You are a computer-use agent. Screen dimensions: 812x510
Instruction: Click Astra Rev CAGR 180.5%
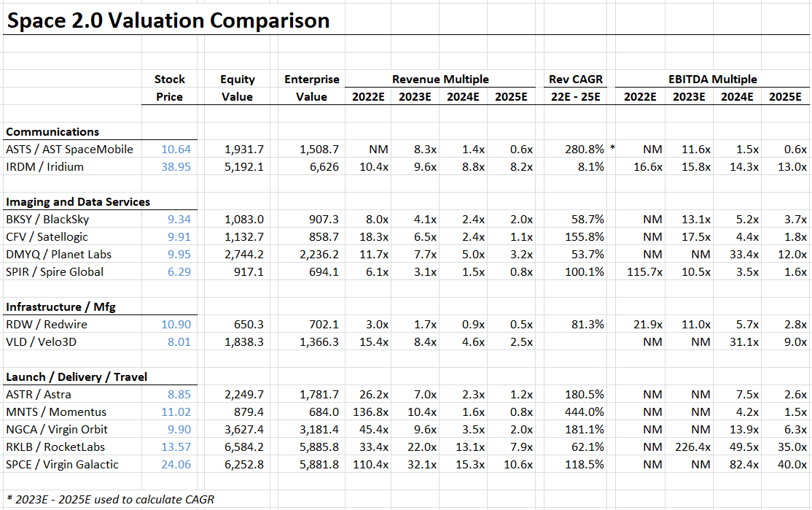pyautogui.click(x=585, y=395)
